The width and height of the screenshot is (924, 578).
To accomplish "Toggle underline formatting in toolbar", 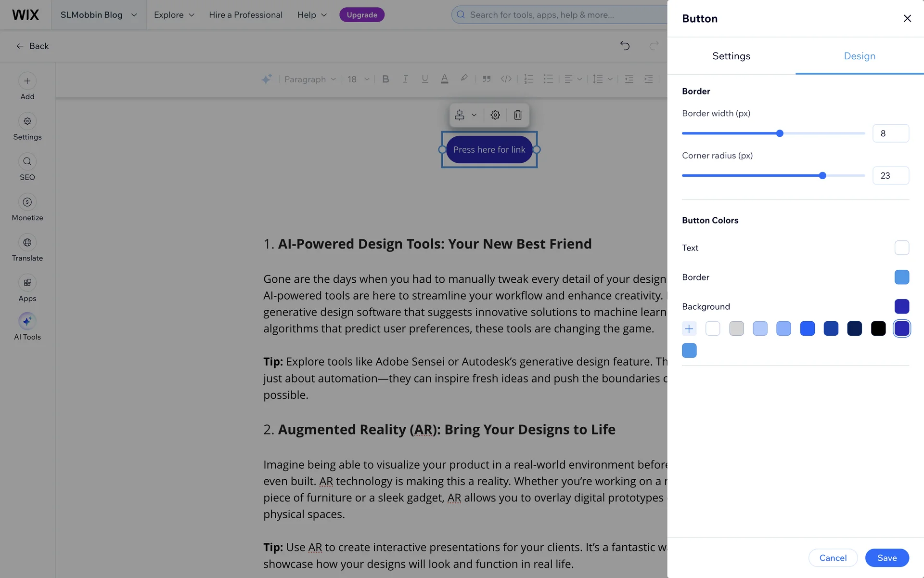I will coord(424,79).
